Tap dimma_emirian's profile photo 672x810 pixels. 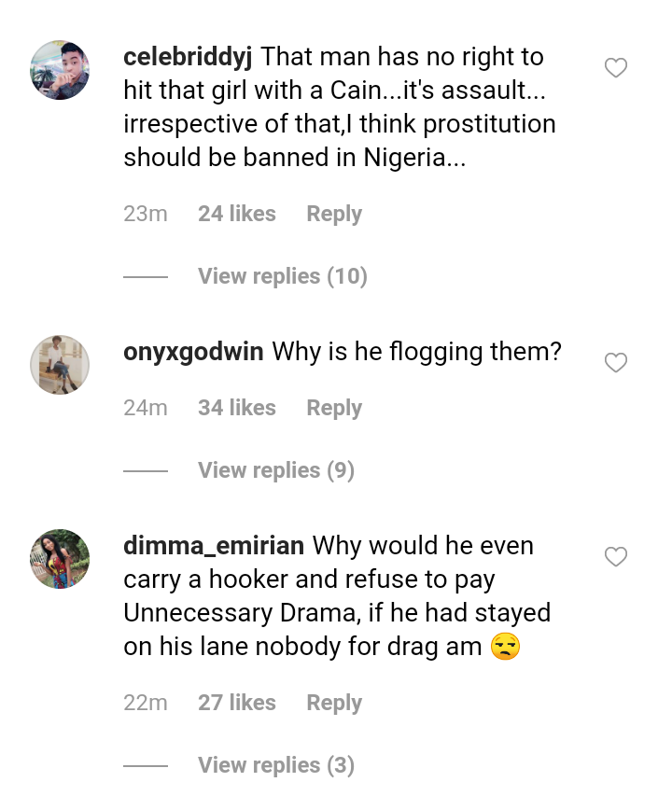60,559
